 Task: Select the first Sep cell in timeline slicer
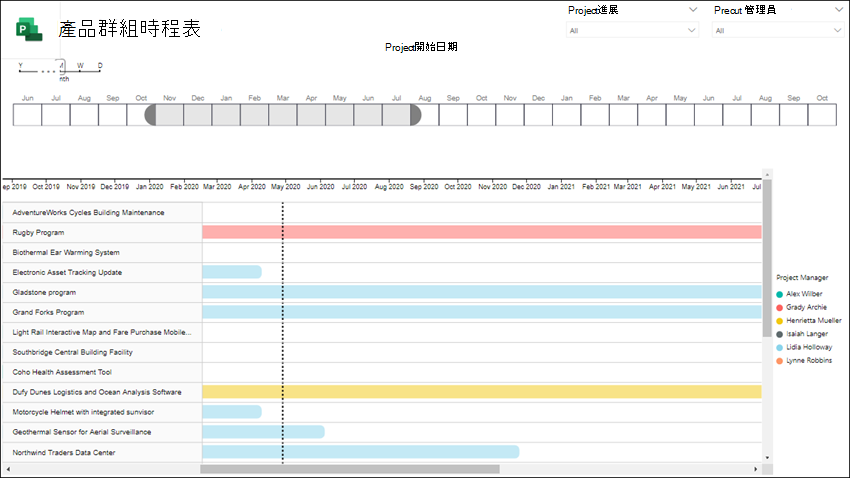click(113, 115)
